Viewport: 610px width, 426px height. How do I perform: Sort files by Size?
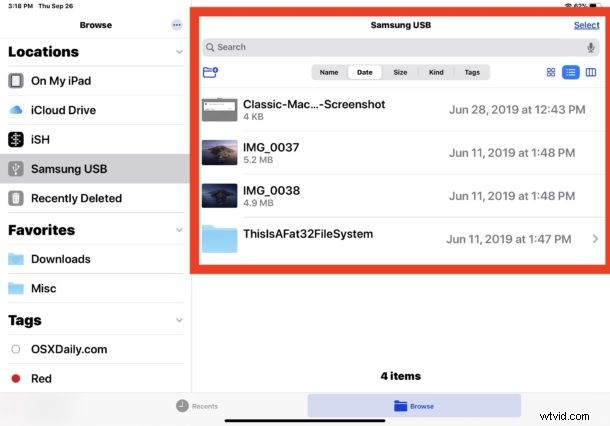point(400,72)
